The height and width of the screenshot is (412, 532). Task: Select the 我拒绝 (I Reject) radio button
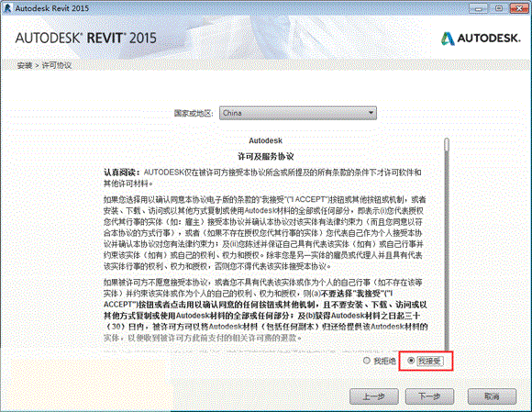tap(366, 361)
